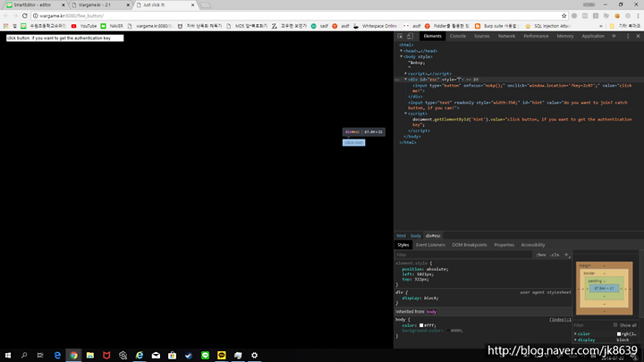Expand the computed color property
This screenshot has width=644, height=362.
point(575,334)
